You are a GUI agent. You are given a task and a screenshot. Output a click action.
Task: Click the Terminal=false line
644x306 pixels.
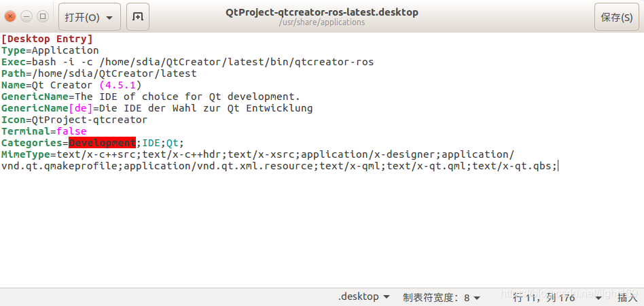[x=44, y=131]
